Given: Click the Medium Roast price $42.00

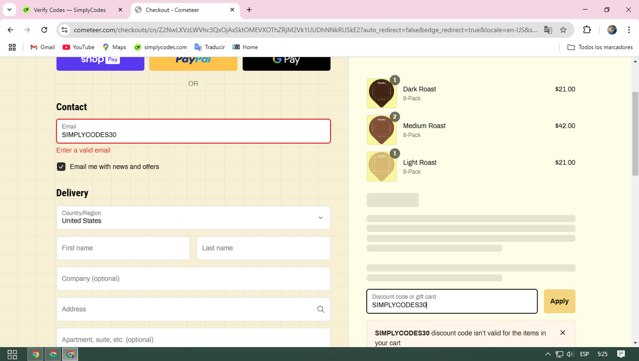Looking at the screenshot, I should point(565,126).
